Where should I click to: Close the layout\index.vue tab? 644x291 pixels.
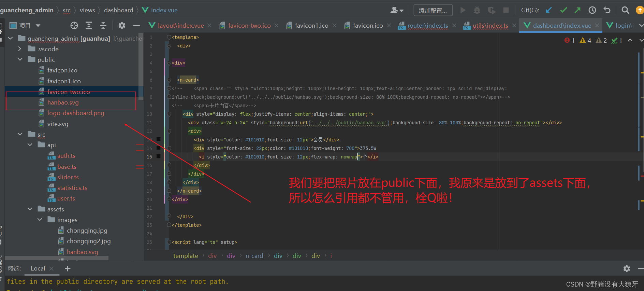pyautogui.click(x=209, y=26)
